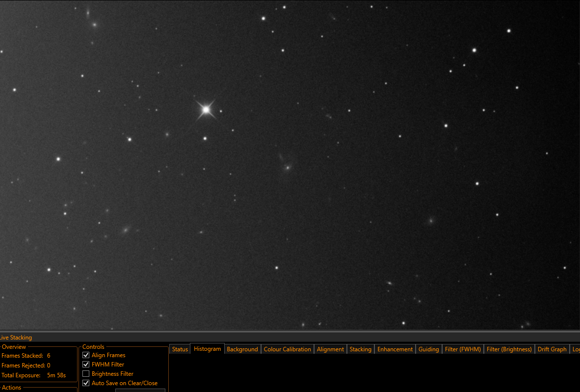The height and width of the screenshot is (392, 580).
Task: Click the Frames Stacked count
Action: tap(49, 355)
